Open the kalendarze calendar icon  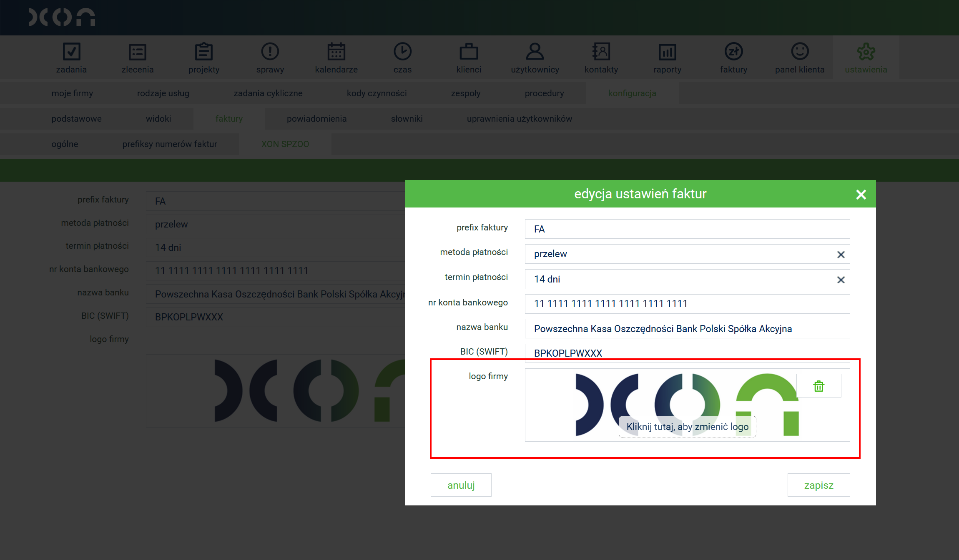click(x=336, y=52)
